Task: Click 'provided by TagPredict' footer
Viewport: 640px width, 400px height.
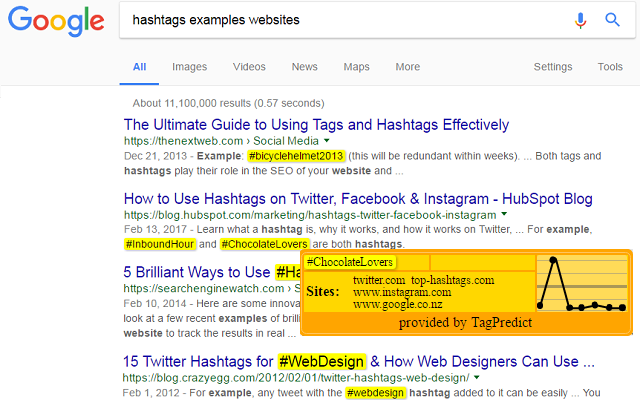Action: tap(465, 322)
